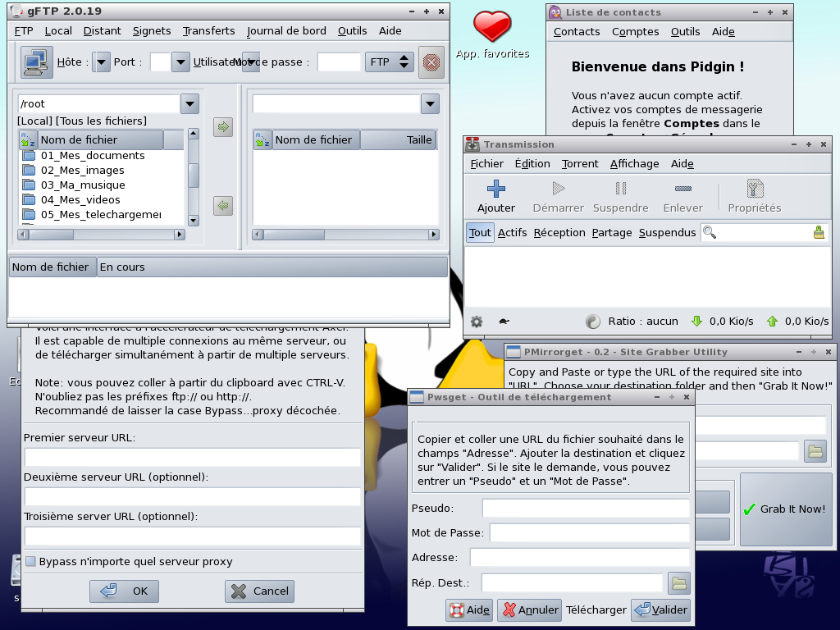Click the Adresse field in Pwsget
The image size is (840, 630).
tap(580, 558)
